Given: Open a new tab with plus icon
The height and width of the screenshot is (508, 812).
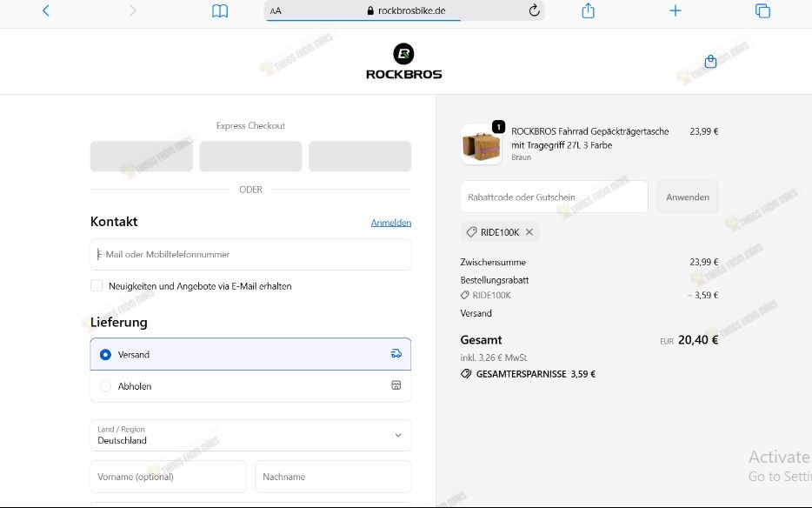Looking at the screenshot, I should [676, 10].
